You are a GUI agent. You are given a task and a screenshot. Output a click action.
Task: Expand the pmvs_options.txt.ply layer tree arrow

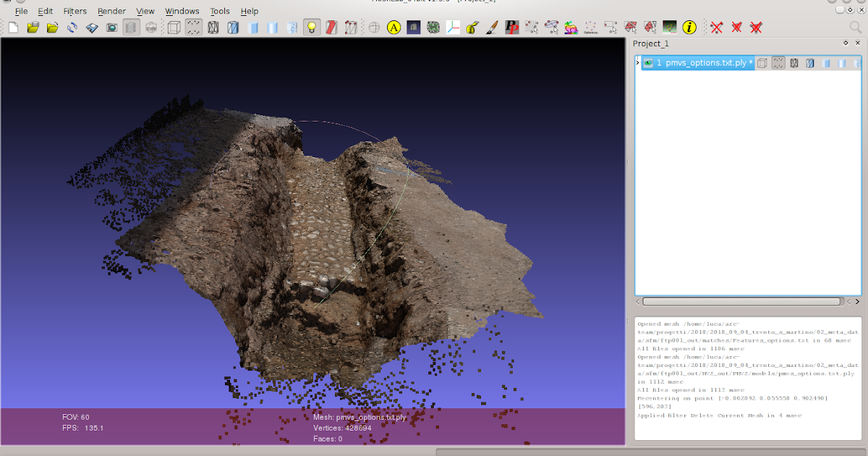pyautogui.click(x=637, y=63)
